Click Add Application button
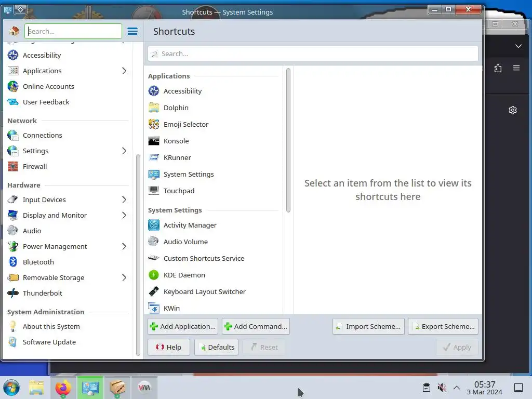The height and width of the screenshot is (399, 532). click(183, 326)
